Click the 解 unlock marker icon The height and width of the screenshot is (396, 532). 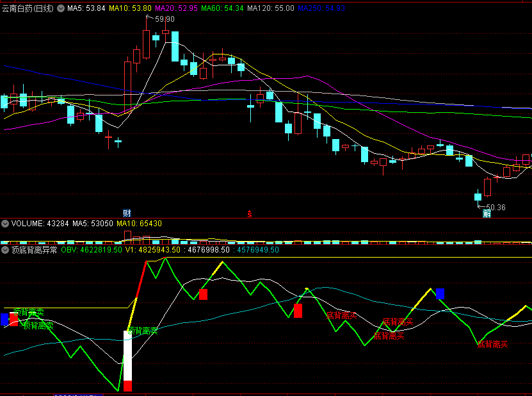487,213
